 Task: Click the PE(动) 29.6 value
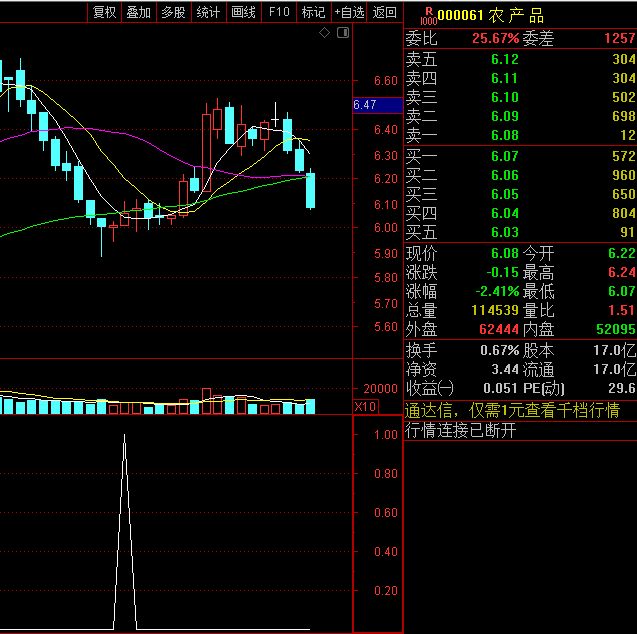coord(622,389)
